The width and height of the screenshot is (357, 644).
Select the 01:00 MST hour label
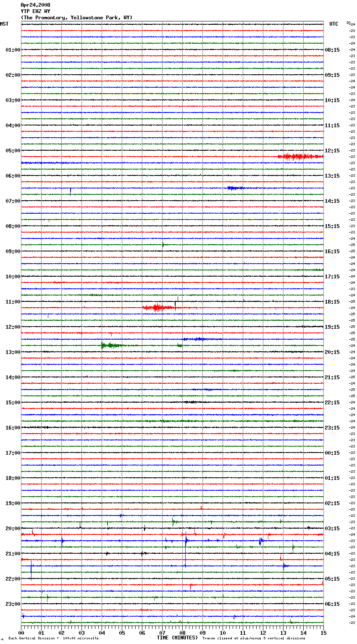click(13, 50)
